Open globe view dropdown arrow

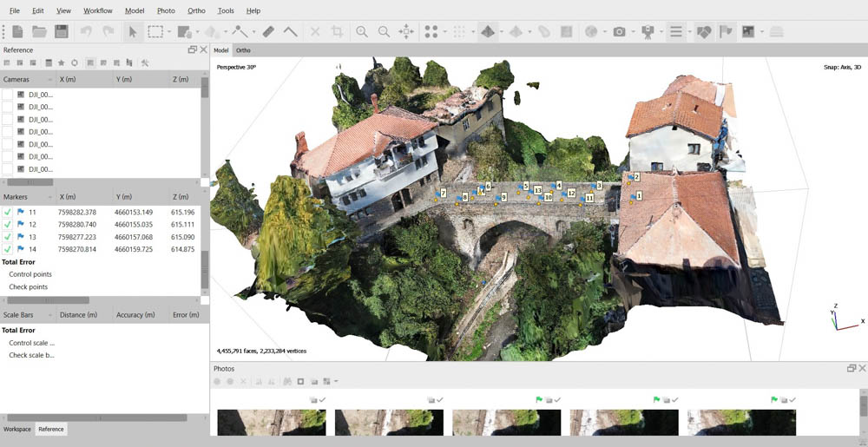(604, 32)
